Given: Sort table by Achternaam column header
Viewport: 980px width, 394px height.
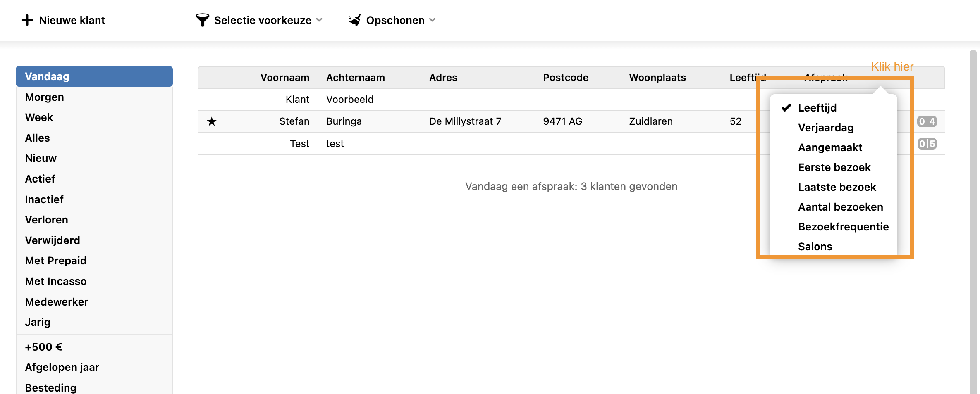Looking at the screenshot, I should (x=355, y=78).
